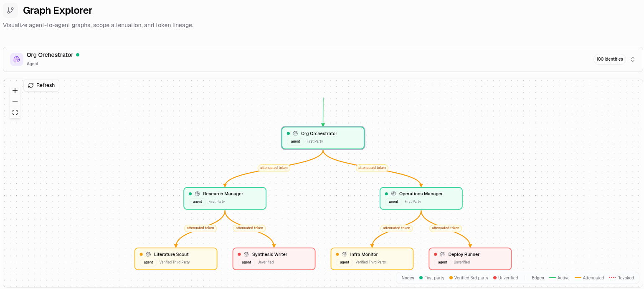This screenshot has width=644, height=289.
Task: Click attenuated token label toward Research Manager
Action: [x=274, y=168]
